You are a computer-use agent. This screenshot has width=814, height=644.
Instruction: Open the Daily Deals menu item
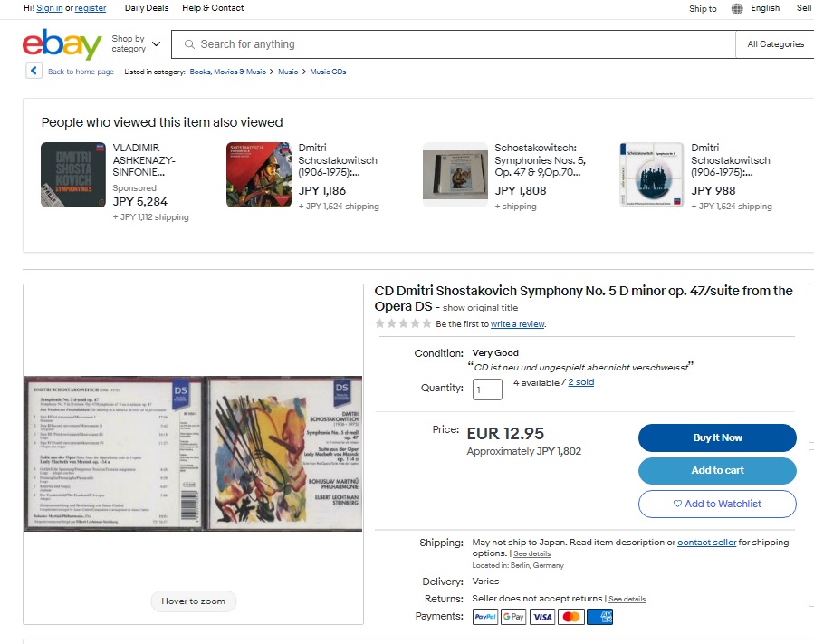click(x=147, y=8)
